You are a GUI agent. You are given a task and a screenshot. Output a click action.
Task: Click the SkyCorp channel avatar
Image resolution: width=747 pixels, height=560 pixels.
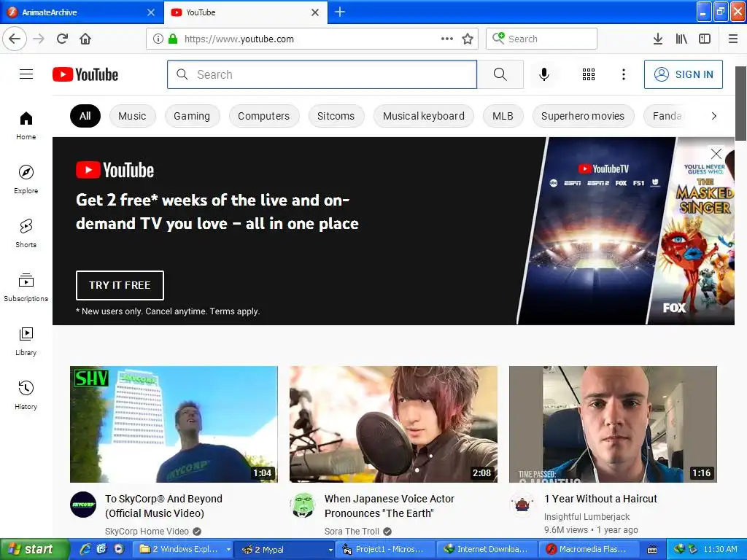point(83,505)
